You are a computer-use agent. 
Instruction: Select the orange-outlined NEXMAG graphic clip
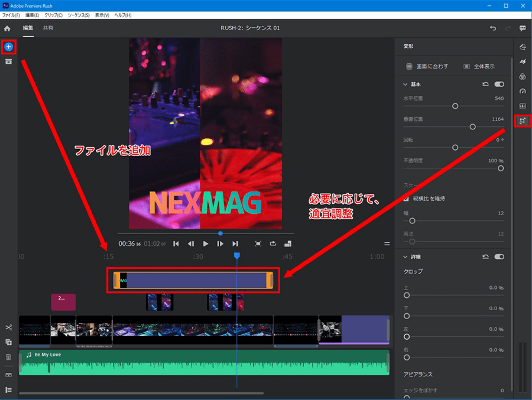point(193,280)
